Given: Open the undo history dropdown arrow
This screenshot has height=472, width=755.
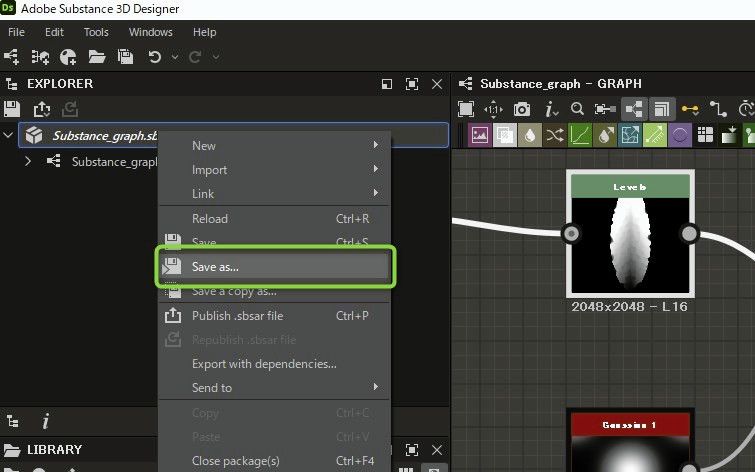Looking at the screenshot, I should point(175,57).
